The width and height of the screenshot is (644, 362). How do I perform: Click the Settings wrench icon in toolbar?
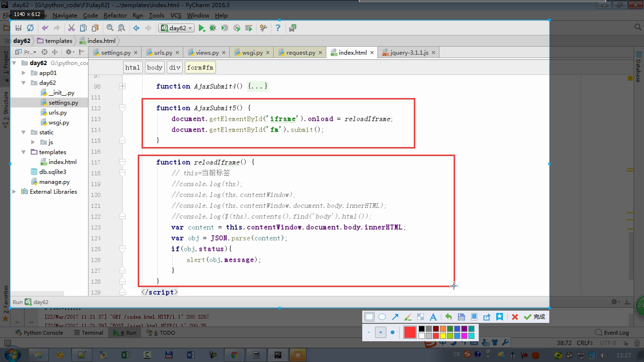263,28
